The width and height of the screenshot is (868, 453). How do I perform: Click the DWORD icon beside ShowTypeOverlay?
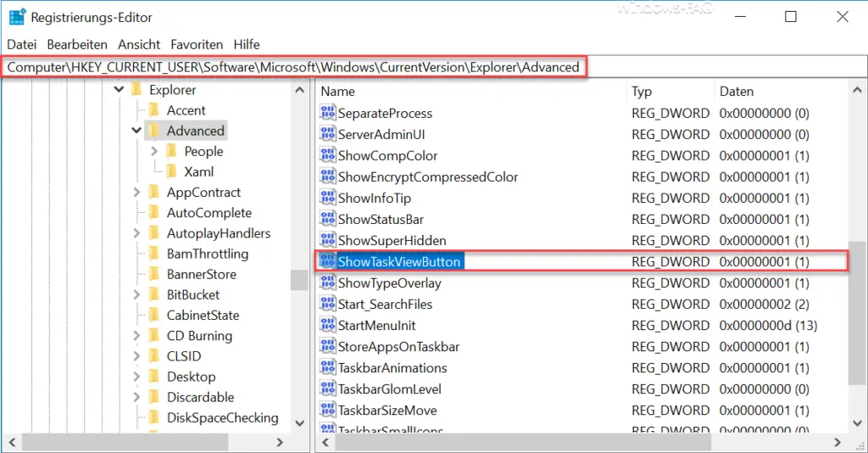(327, 282)
